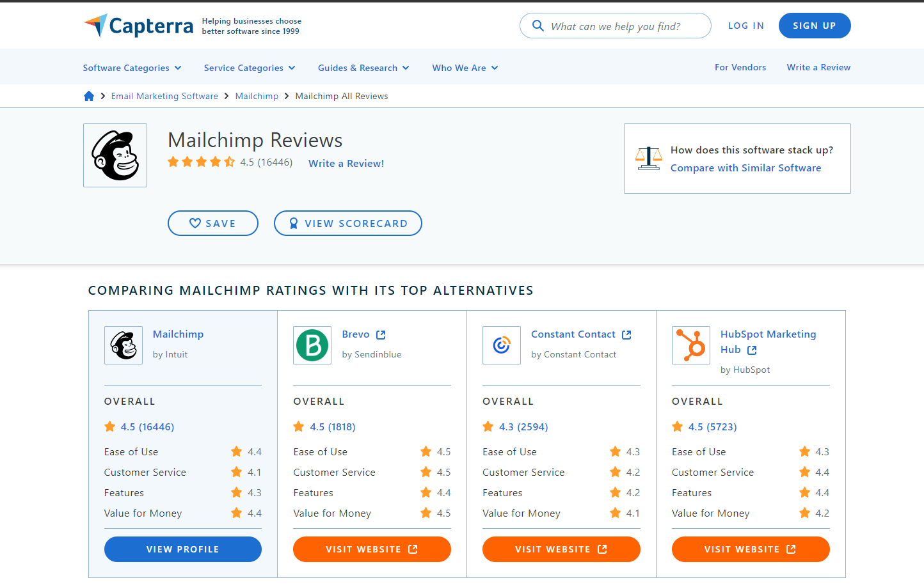This screenshot has width=924, height=587.
Task: Click the 'Mailchimp All Reviews' breadcrumb text
Action: (342, 96)
